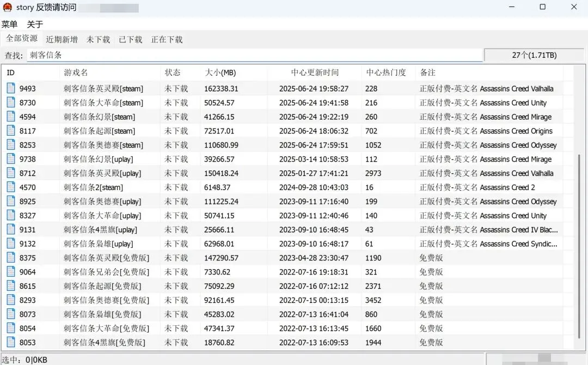The width and height of the screenshot is (588, 365).
Task: Click size value 162338.31
Action: click(221, 89)
